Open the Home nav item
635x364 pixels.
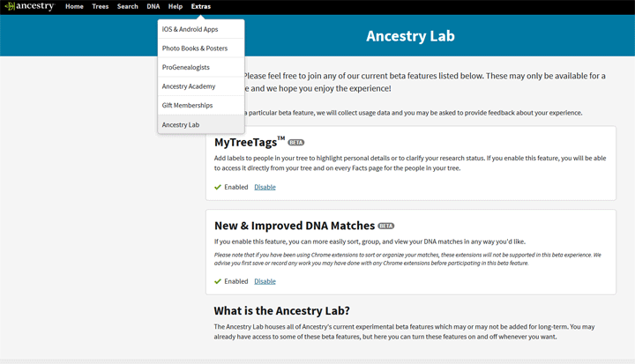(x=74, y=6)
